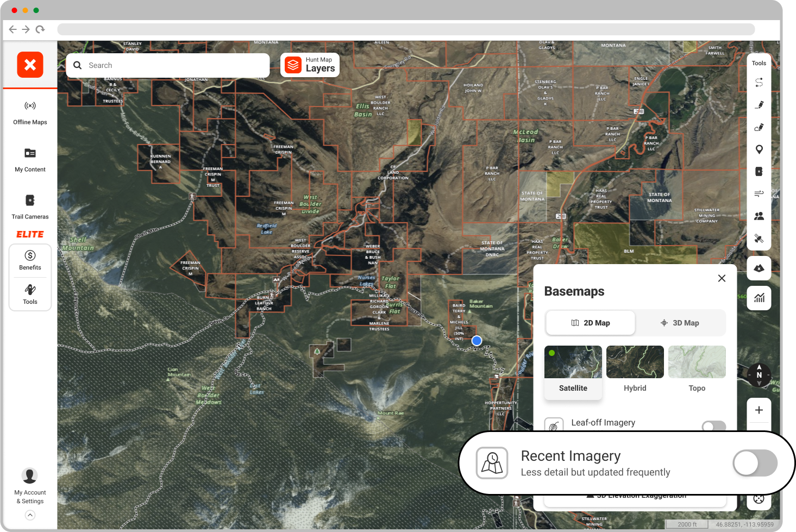796x532 pixels.
Task: Zoom in with the plus button
Action: [x=759, y=410]
